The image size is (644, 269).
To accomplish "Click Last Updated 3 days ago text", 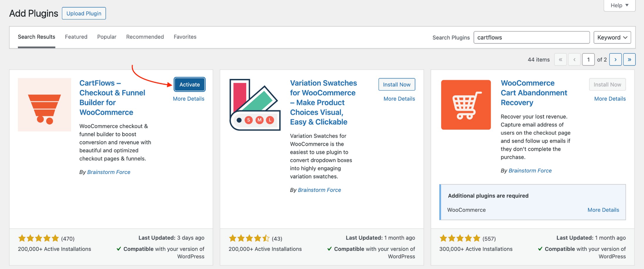I will tap(171, 238).
